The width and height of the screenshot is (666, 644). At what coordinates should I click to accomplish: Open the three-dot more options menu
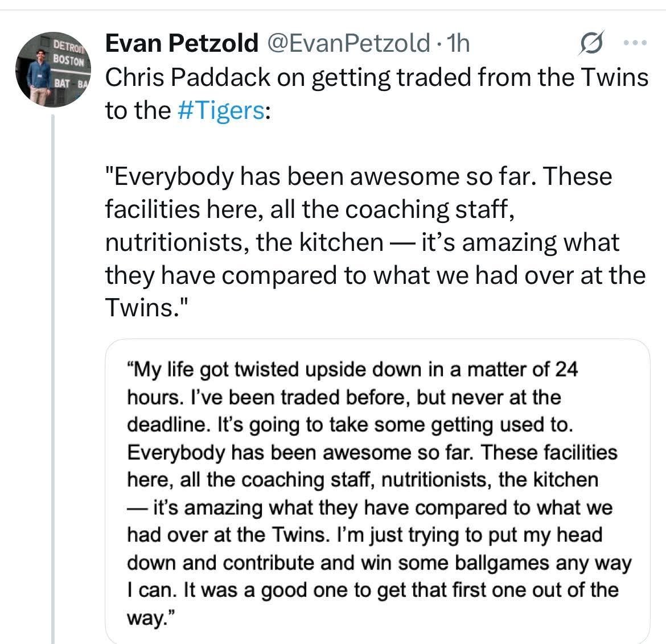pos(636,43)
